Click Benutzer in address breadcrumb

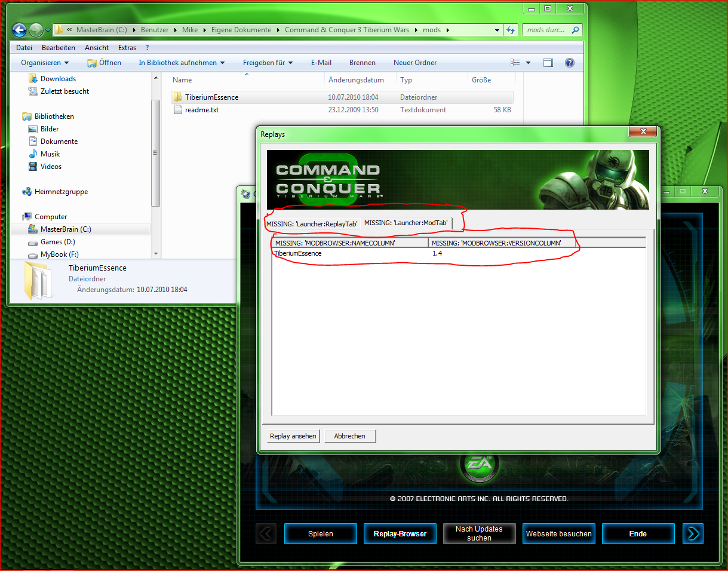tap(154, 30)
